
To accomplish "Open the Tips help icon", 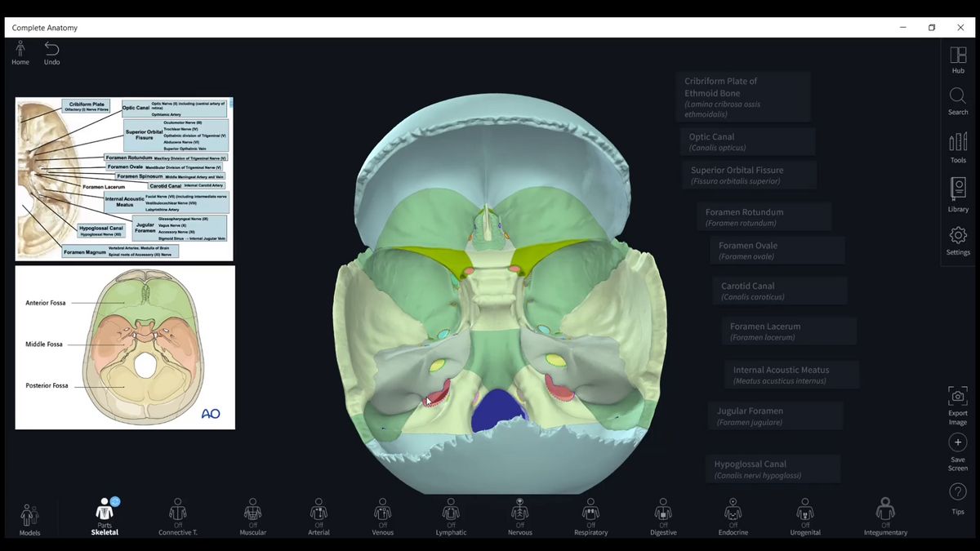I will (x=958, y=492).
